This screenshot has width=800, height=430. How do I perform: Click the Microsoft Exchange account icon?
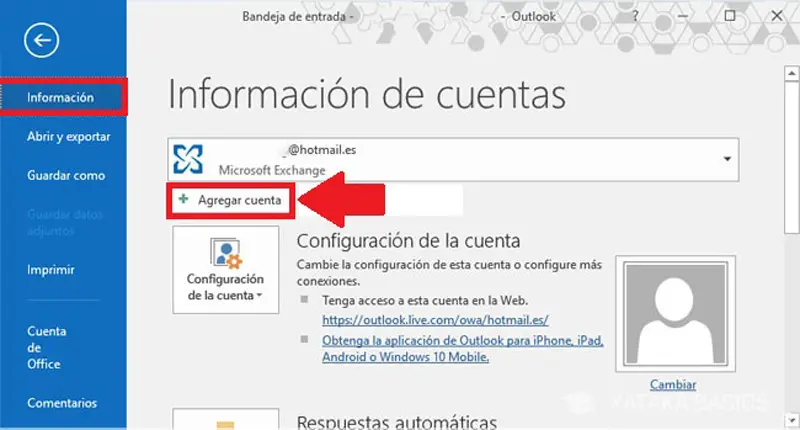tap(188, 159)
